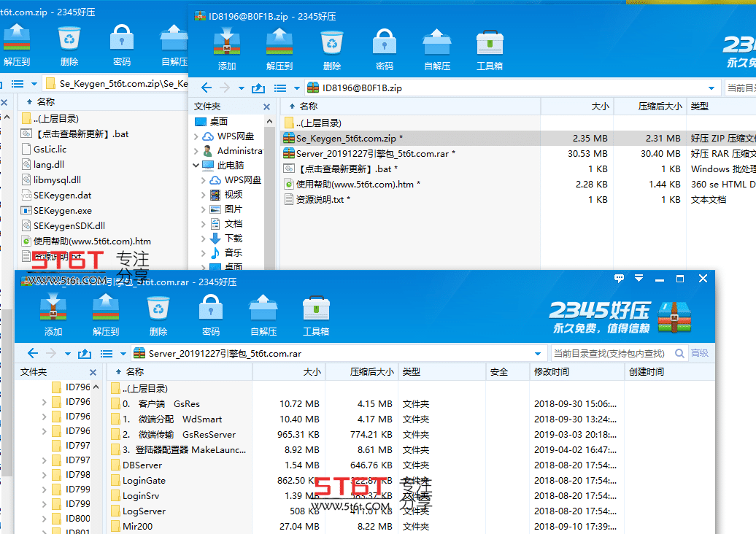
Task: Open 工具箱 in Server rar window
Action: pos(316,308)
